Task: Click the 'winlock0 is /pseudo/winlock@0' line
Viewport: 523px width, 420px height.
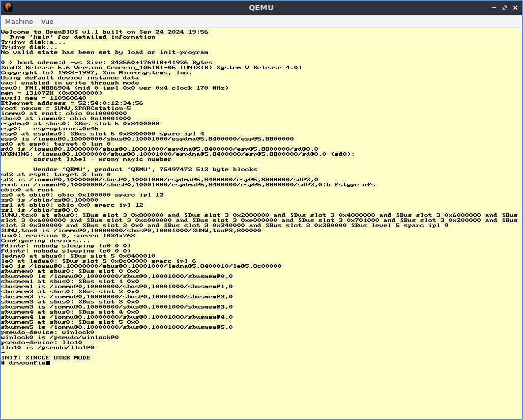Action: pos(60,337)
